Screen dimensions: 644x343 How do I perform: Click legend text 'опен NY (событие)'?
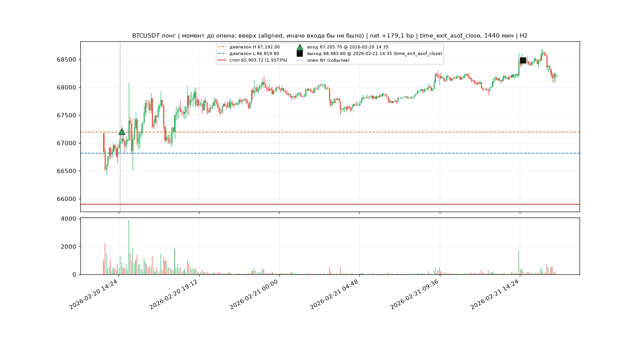tap(328, 60)
